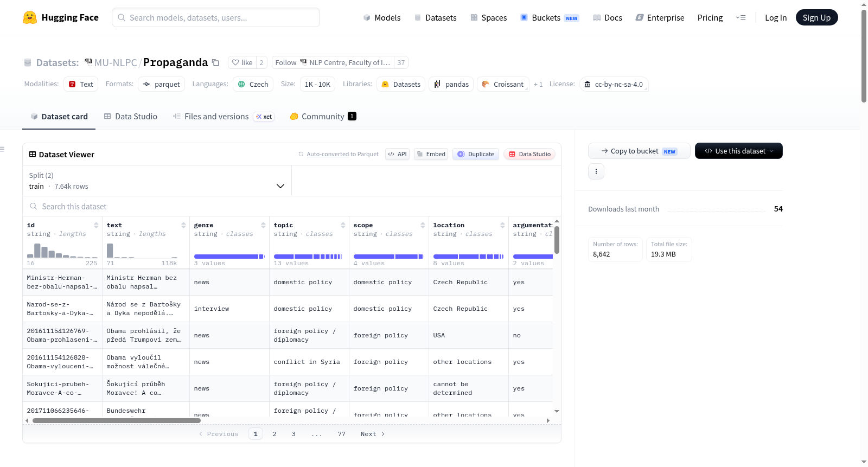Image resolution: width=868 pixels, height=467 pixels.
Task: Click the Sign Up button
Action: pyautogui.click(x=816, y=17)
